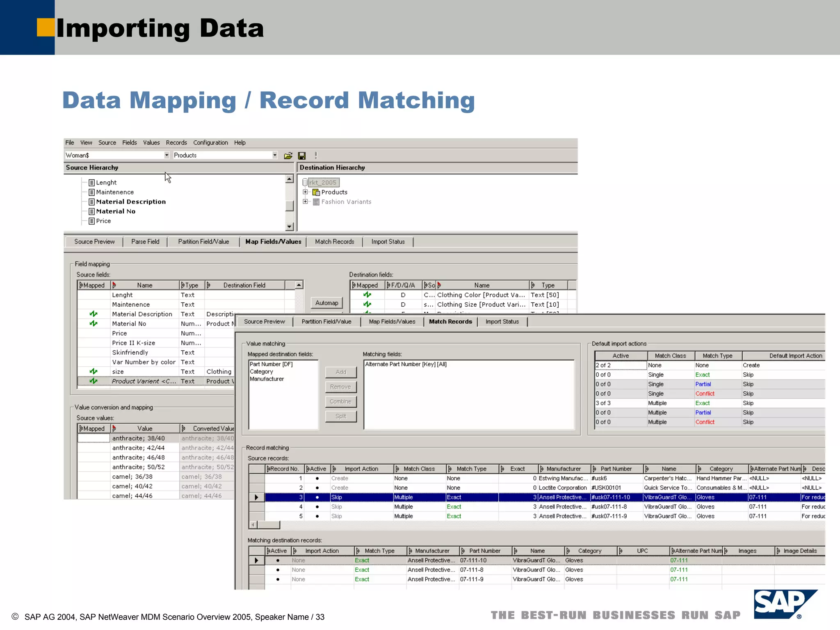Click sort icon on source values Value column
840x630 pixels.
(x=114, y=428)
